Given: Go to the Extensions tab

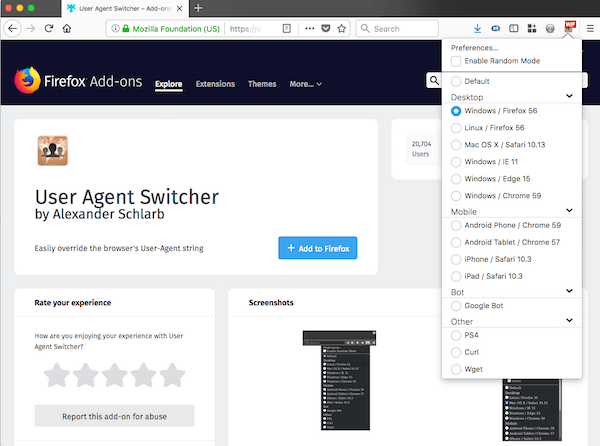Looking at the screenshot, I should (x=215, y=84).
